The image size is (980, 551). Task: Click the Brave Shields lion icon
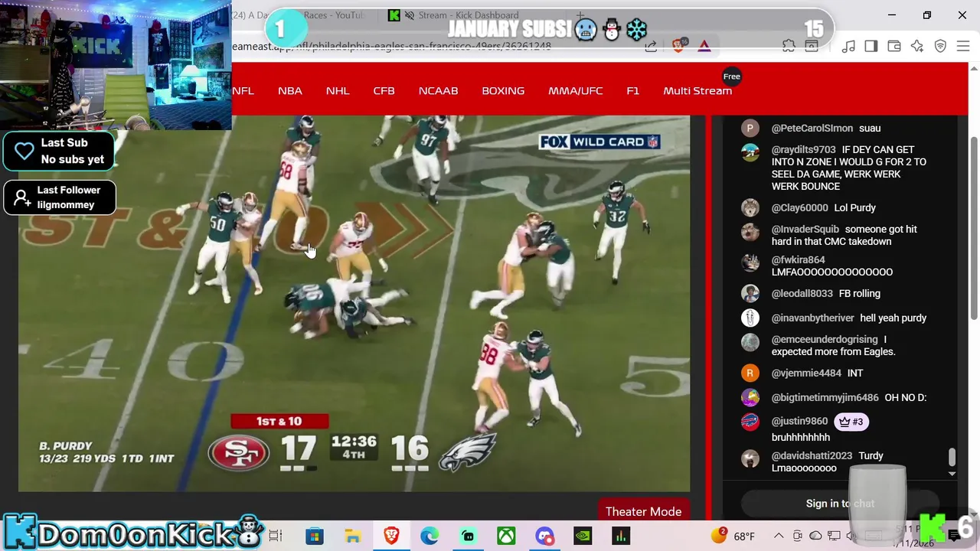pos(678,46)
